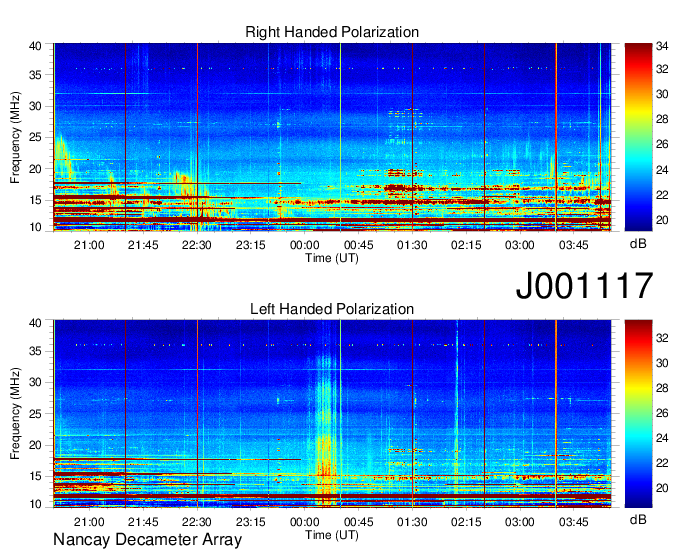
Task: Click the 15 MHz frequency tick of Left Handed plot
Action: (36, 477)
